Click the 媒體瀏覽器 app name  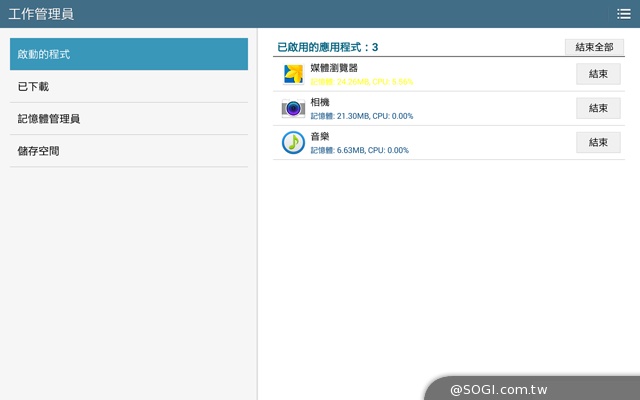(x=334, y=68)
